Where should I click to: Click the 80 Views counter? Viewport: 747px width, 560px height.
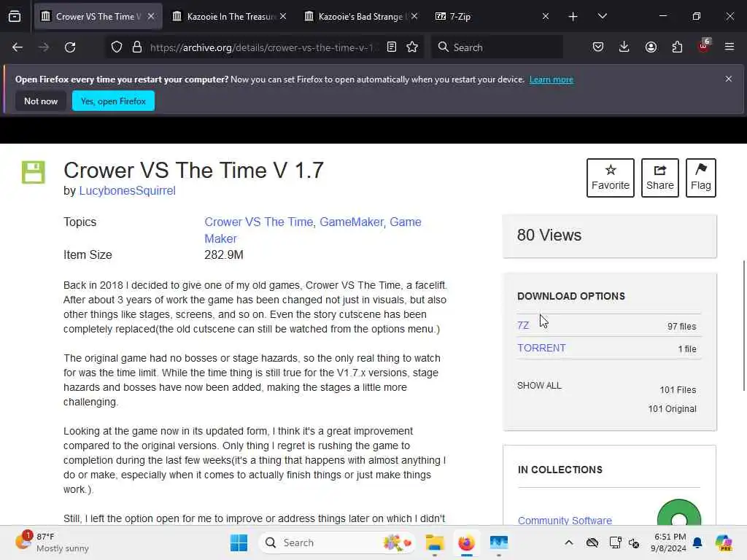549,236
